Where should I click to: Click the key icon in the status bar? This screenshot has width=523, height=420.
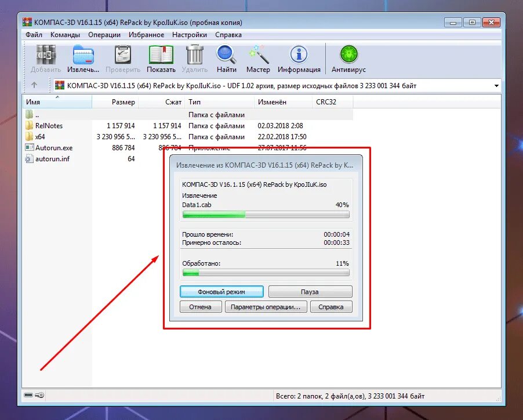tap(39, 395)
